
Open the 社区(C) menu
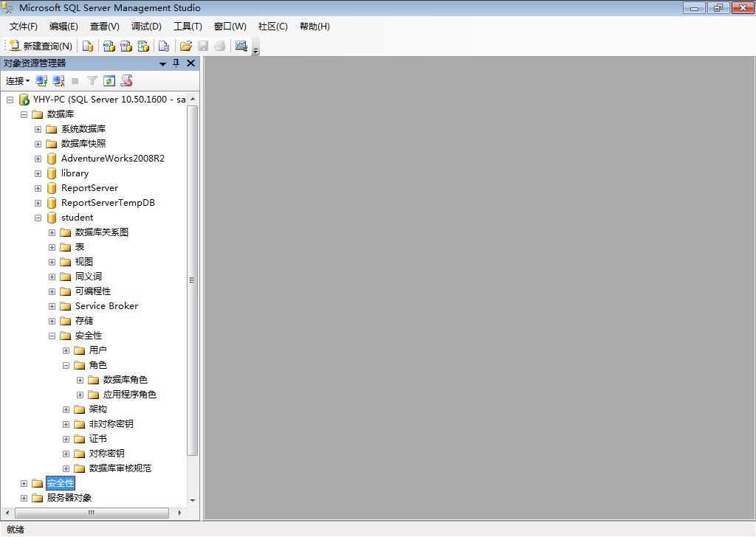click(273, 27)
